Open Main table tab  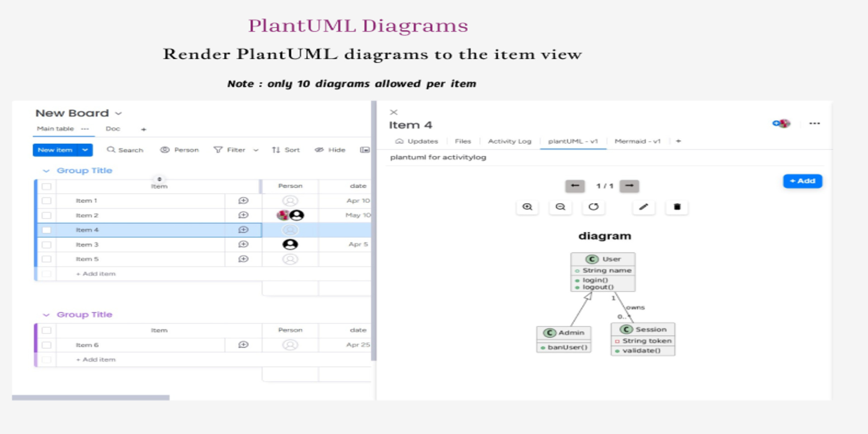point(55,129)
